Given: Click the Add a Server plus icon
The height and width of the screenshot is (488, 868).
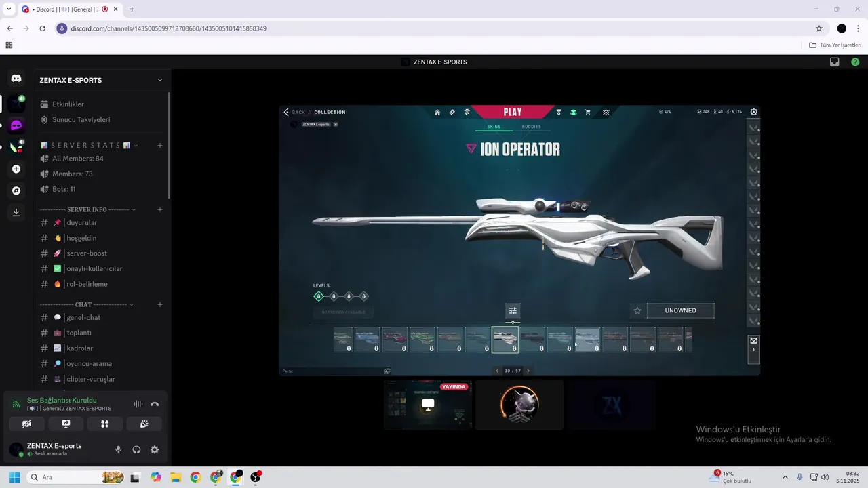Looking at the screenshot, I should [16, 169].
